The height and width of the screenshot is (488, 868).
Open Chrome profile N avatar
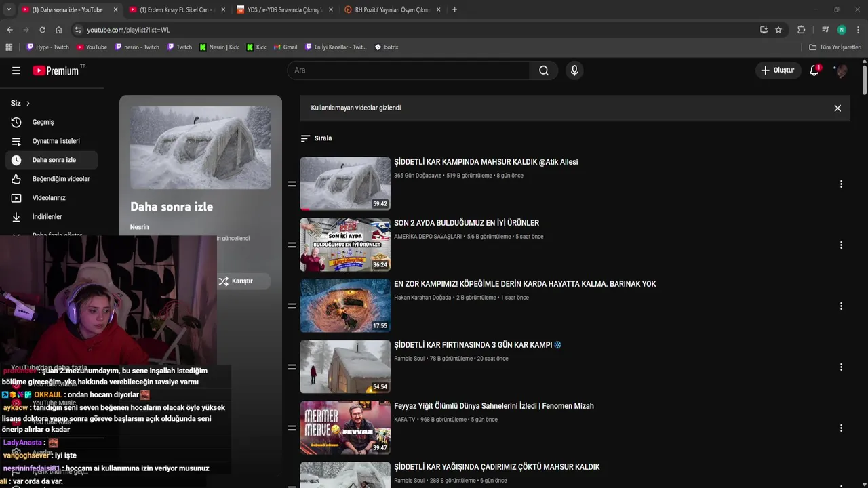[842, 30]
